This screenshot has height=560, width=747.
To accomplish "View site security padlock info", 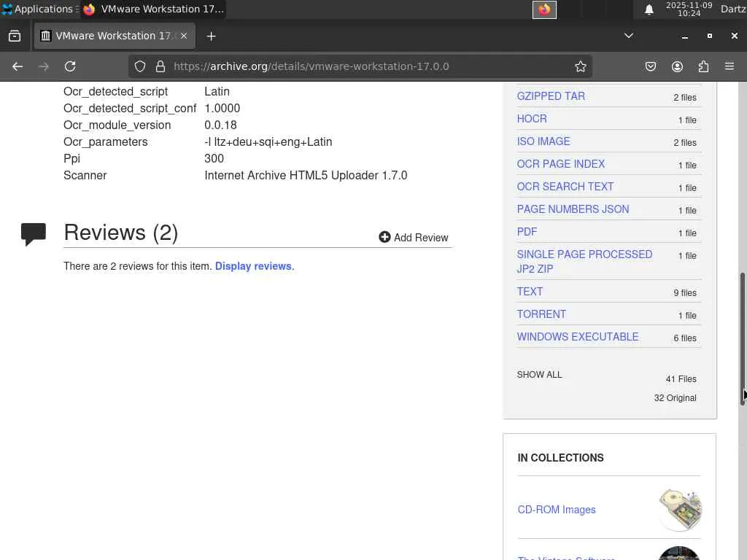I will click(x=160, y=66).
